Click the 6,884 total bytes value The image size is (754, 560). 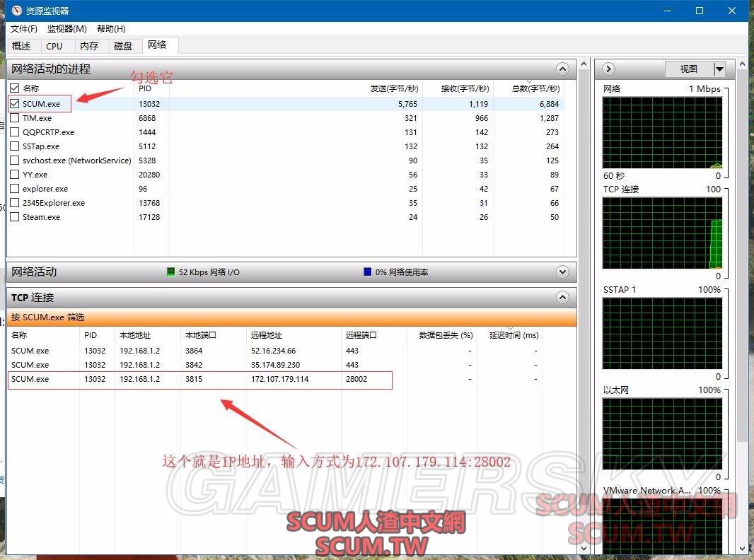tap(549, 104)
